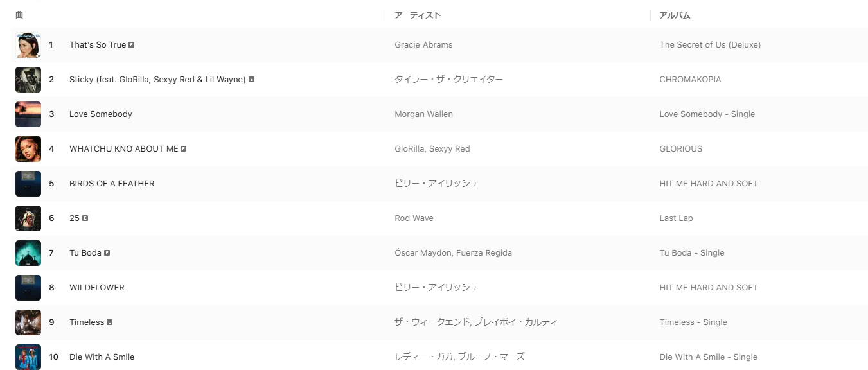Click the Die With A Smile artwork

(28, 357)
